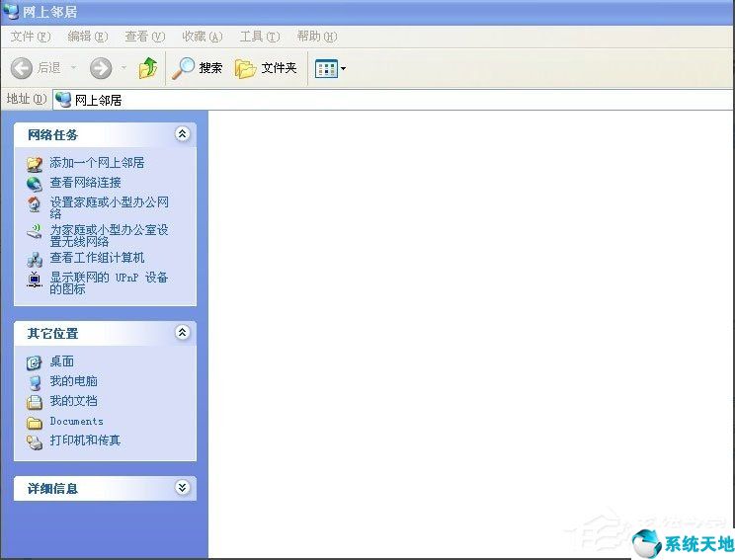735x560 pixels.
Task: Open Documents folder link
Action: 76,421
